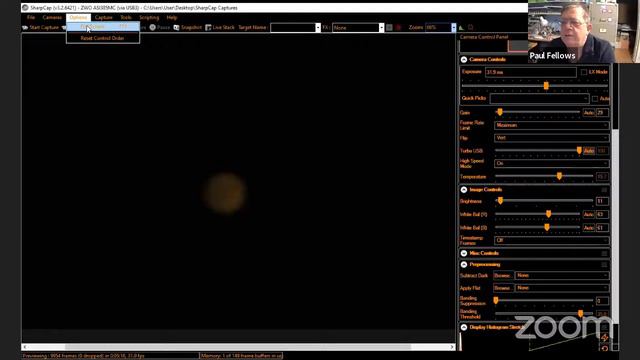
Task: Open the Tools menu
Action: [x=126, y=18]
